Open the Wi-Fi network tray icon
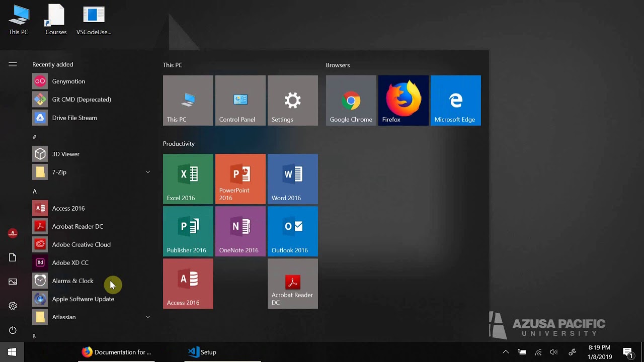Image resolution: width=644 pixels, height=362 pixels. (538, 352)
